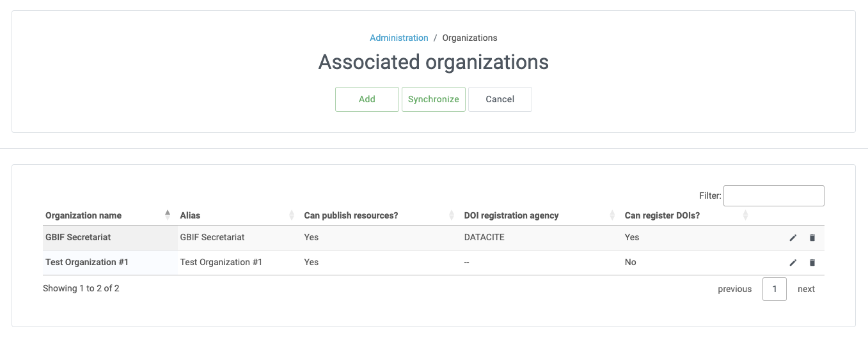This screenshot has width=868, height=338.
Task: Sort by Organization name column arrows
Action: 168,215
